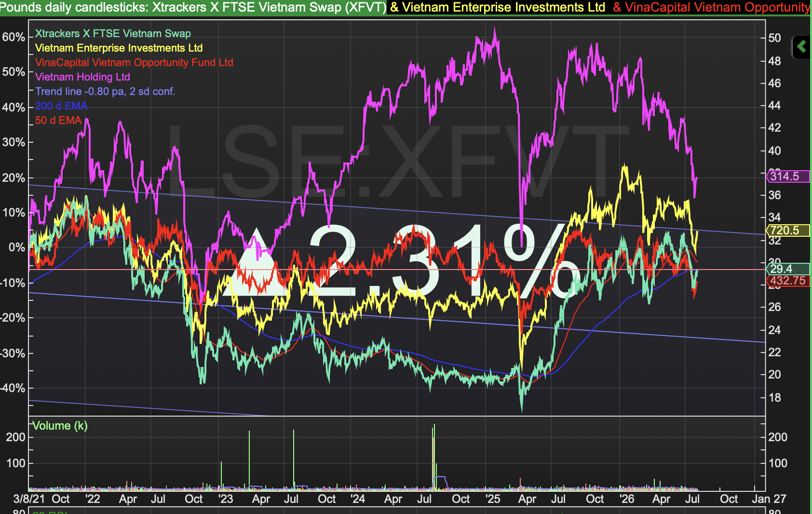Image resolution: width=812 pixels, height=514 pixels.
Task: Click the Trend line -0.80 pa legend
Action: point(105,92)
